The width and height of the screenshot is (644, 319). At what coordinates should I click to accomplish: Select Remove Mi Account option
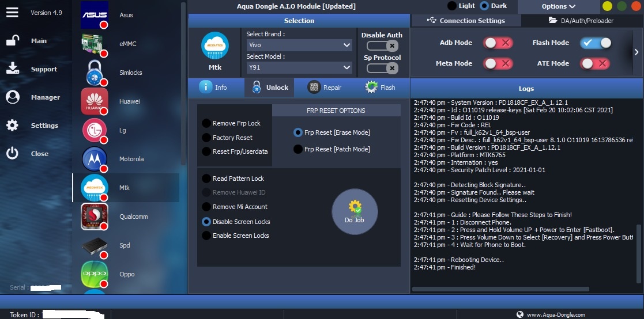click(235, 207)
